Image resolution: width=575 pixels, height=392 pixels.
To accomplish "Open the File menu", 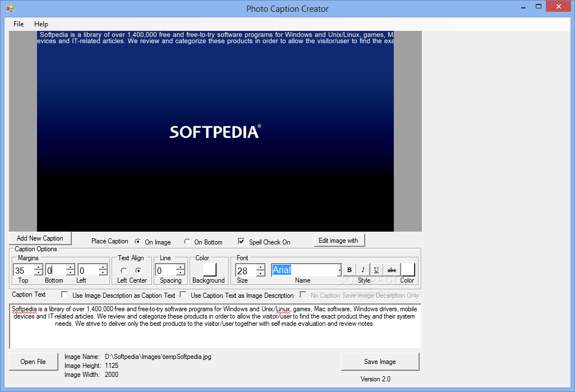I will 19,24.
